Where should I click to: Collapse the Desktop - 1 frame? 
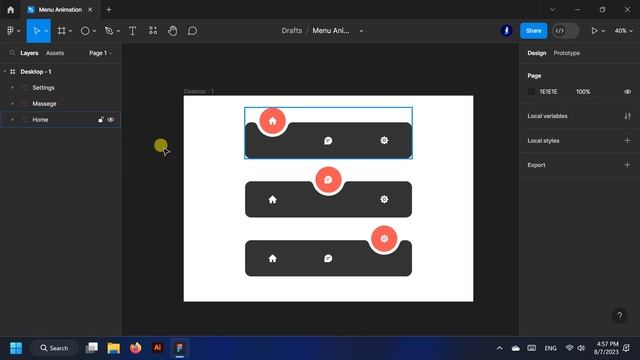(x=5, y=71)
